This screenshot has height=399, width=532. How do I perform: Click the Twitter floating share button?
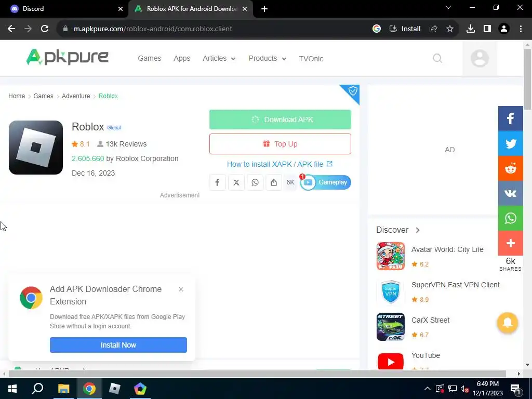coord(510,143)
